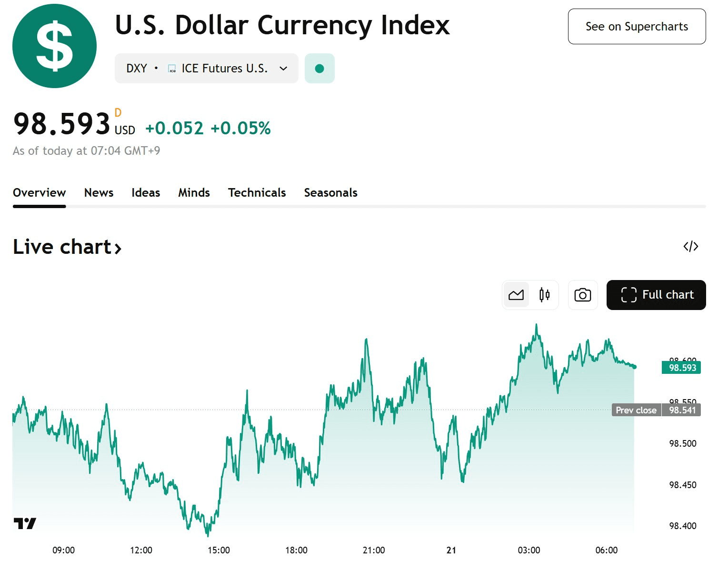Go to the Ideas tab

coord(146,192)
